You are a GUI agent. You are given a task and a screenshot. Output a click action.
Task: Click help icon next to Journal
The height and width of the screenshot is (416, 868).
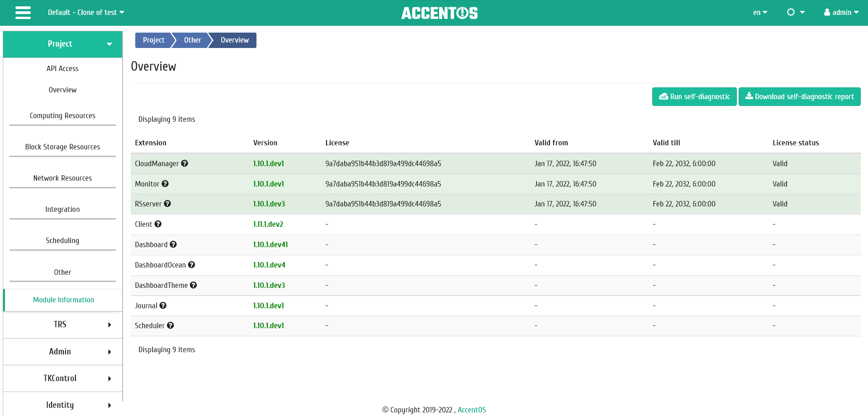(163, 306)
